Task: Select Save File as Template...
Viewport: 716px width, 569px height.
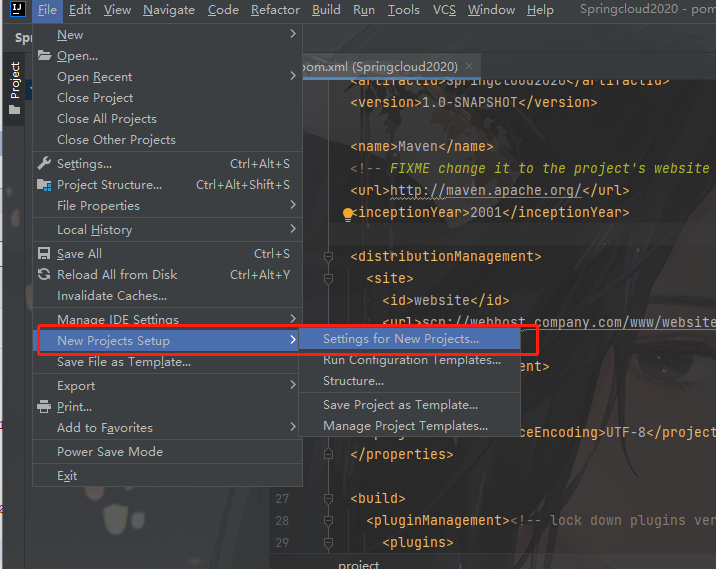Action: point(168,362)
